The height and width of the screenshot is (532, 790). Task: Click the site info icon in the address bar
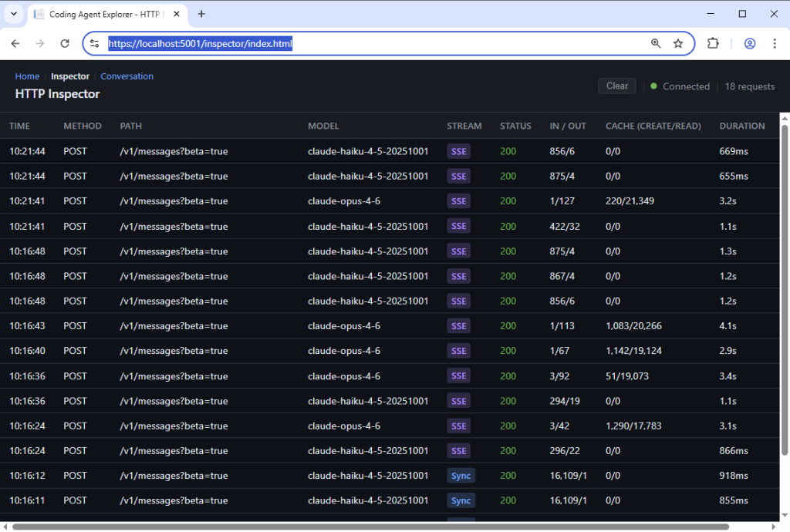[93, 43]
